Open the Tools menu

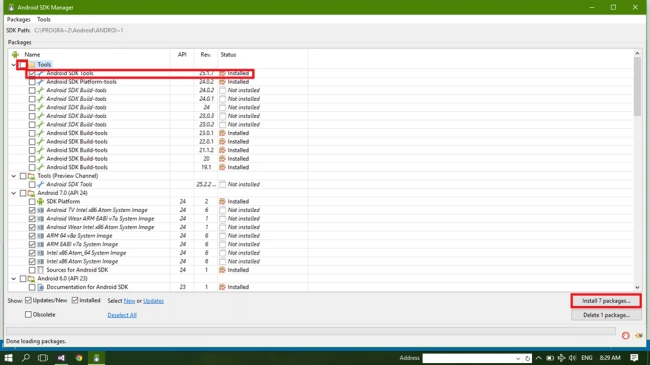point(44,19)
